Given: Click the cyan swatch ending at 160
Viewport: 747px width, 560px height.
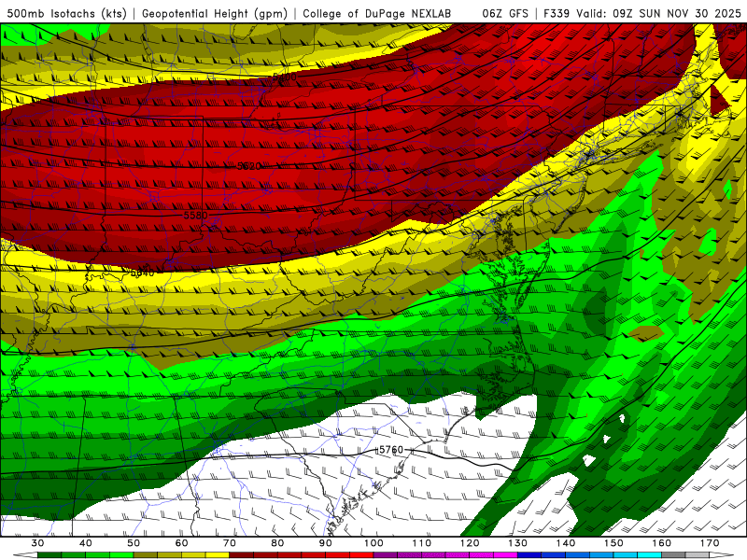Looking at the screenshot, I should coord(649,555).
